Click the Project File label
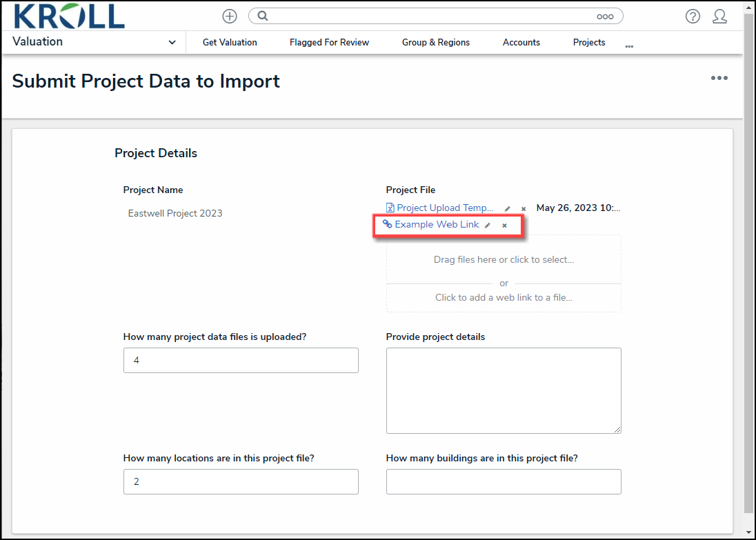The height and width of the screenshot is (540, 756). [410, 190]
